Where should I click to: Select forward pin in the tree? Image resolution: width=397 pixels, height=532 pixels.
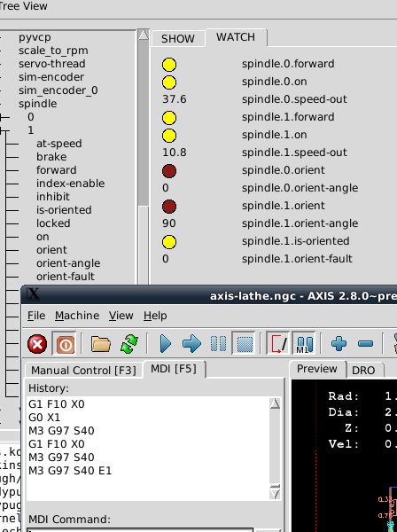point(57,170)
